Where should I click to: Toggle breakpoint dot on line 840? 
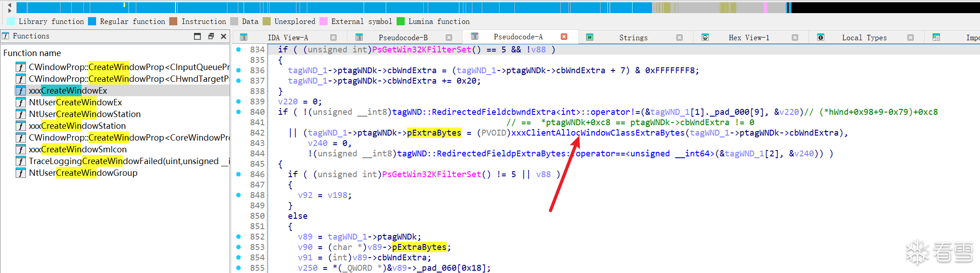click(239, 112)
